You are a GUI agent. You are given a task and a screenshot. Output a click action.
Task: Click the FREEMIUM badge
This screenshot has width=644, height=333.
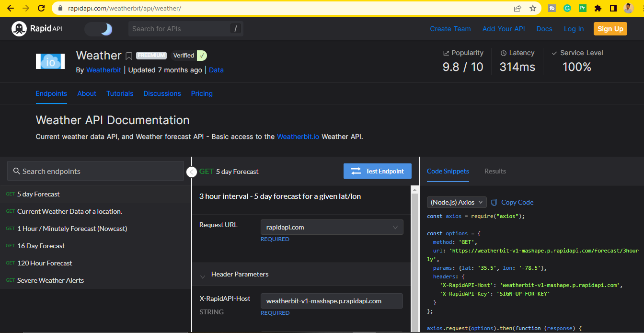click(151, 56)
